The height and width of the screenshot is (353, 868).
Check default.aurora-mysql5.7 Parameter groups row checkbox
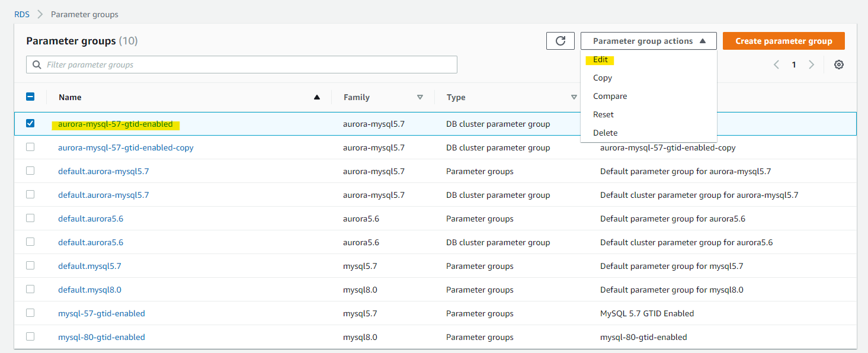tap(30, 171)
